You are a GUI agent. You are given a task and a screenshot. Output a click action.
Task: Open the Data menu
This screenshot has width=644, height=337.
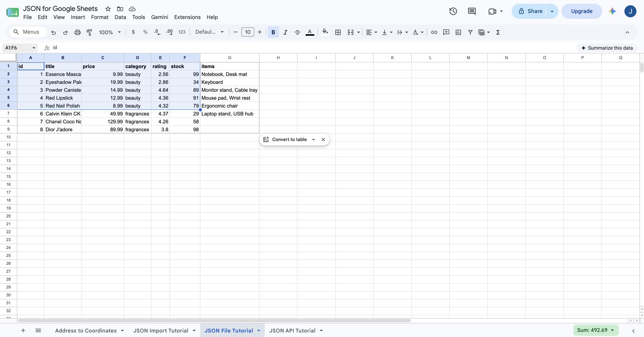(x=120, y=17)
